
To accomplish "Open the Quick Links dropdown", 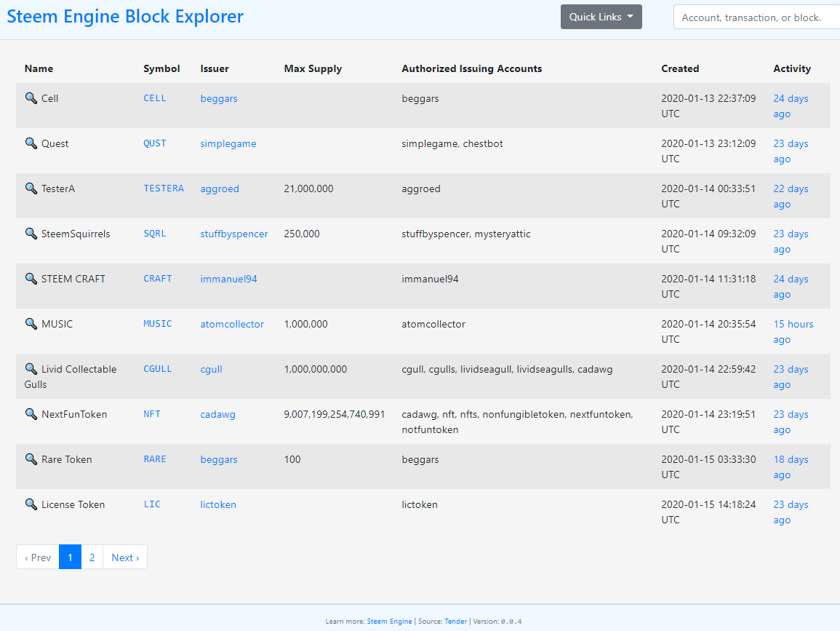I will click(601, 17).
